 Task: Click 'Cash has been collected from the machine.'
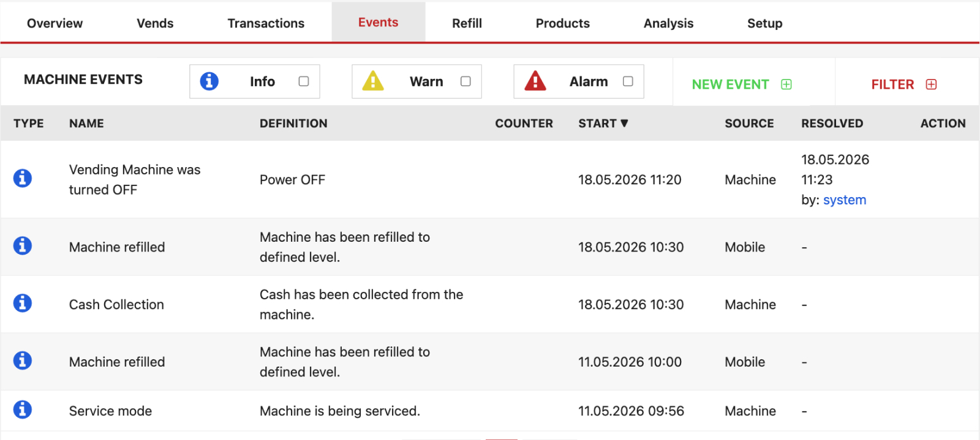pos(361,304)
